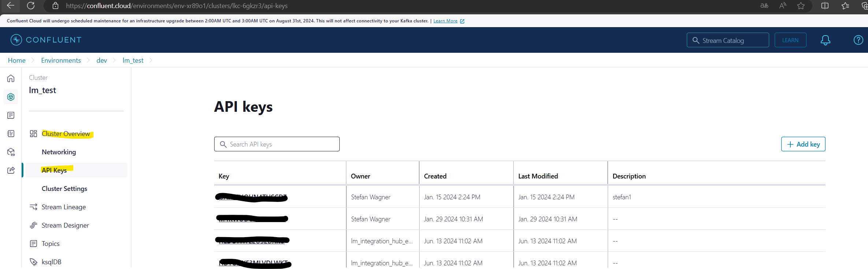The width and height of the screenshot is (868, 269).
Task: Go to Home breadcrumb
Action: pos(17,60)
